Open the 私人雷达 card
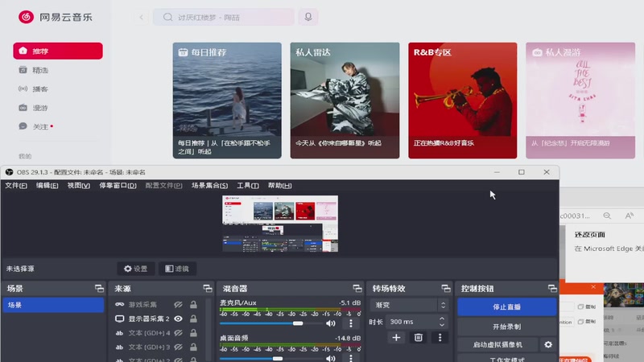This screenshot has height=362, width=644. [x=345, y=101]
